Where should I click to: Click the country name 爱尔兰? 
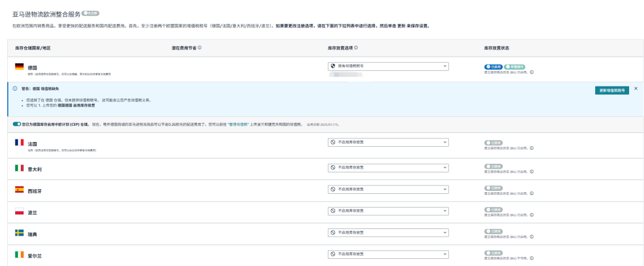[x=35, y=256]
